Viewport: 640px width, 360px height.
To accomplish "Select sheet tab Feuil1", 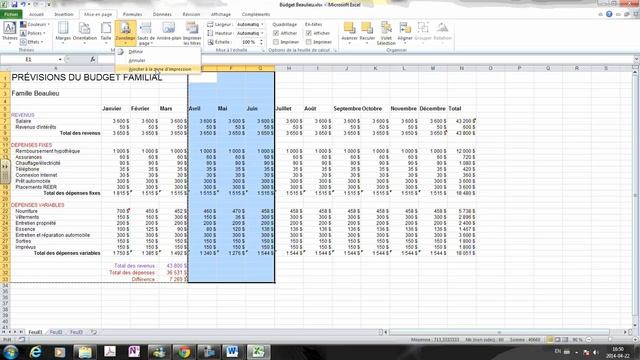I will point(35,332).
